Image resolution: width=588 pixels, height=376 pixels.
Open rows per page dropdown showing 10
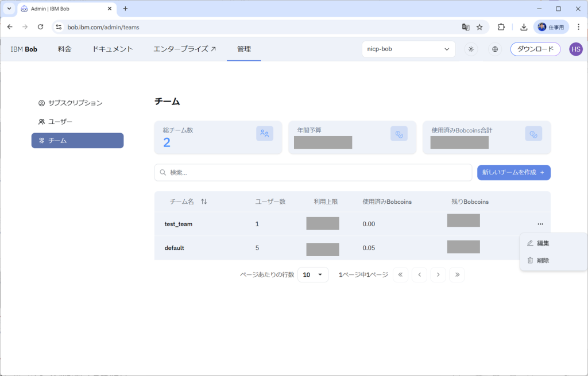[x=313, y=275]
